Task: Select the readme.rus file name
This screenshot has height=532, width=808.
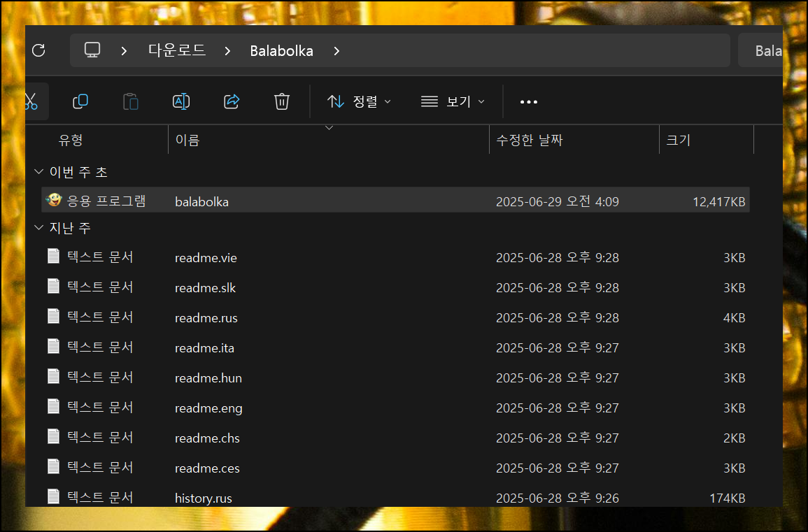Action: pos(206,318)
